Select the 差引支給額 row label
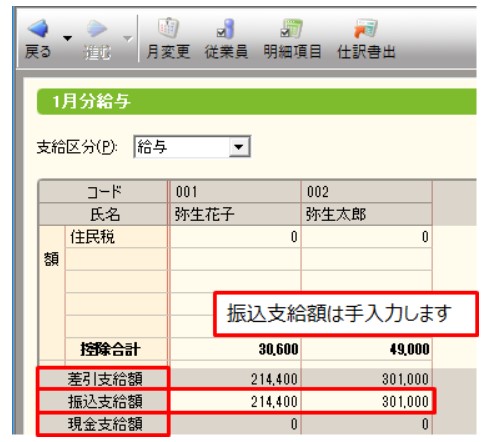The height and width of the screenshot is (442, 491). [x=103, y=379]
